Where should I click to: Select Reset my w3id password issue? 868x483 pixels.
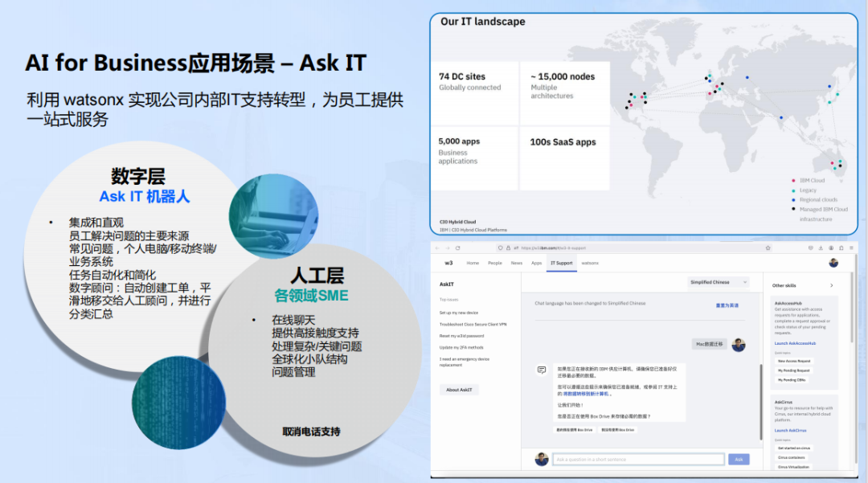[x=461, y=336]
